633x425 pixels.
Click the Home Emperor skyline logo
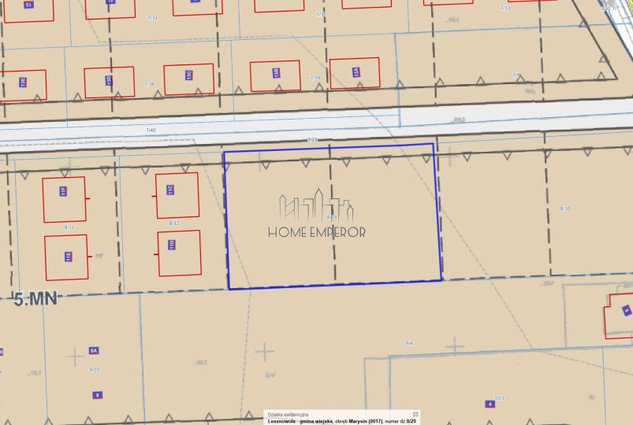click(x=316, y=206)
